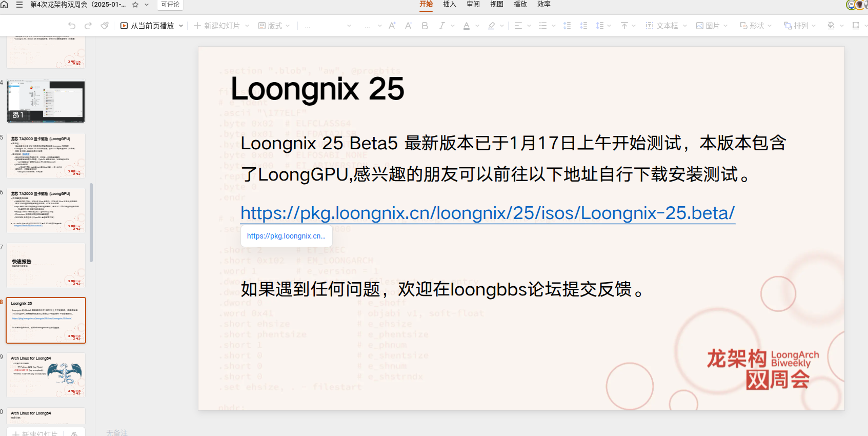Apply the shape fill color
Viewport: 868px width, 436px height.
[x=831, y=25]
